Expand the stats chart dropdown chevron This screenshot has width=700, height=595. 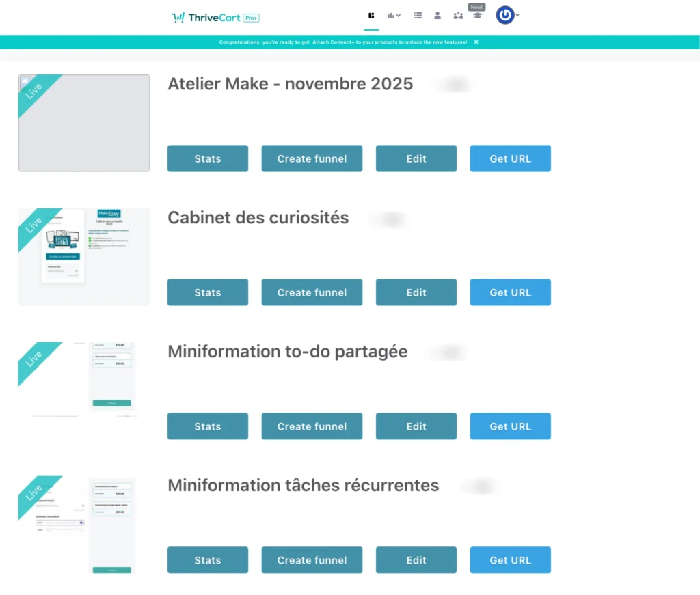point(399,15)
